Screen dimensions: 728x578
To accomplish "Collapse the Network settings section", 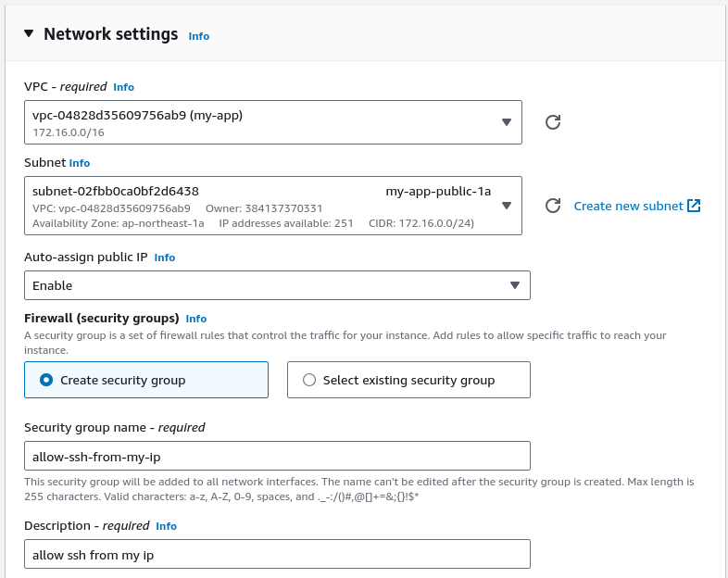I will click(x=29, y=34).
